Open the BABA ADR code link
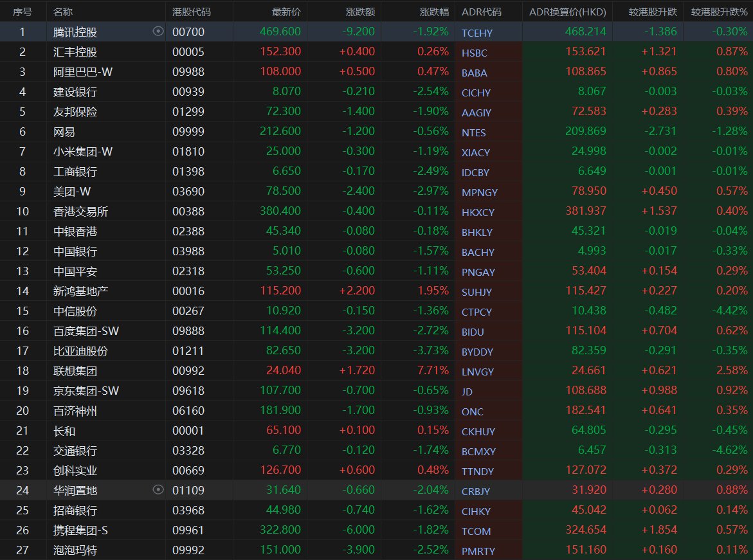 [475, 73]
